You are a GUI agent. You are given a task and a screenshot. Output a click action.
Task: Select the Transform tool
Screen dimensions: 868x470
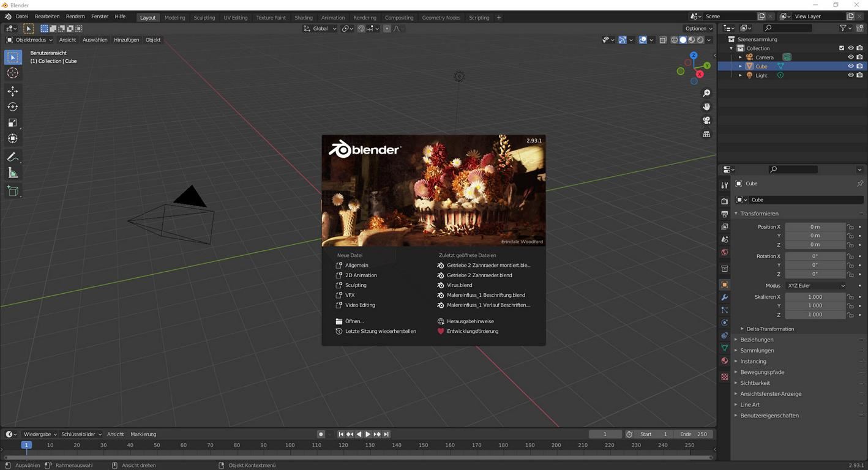coord(12,139)
